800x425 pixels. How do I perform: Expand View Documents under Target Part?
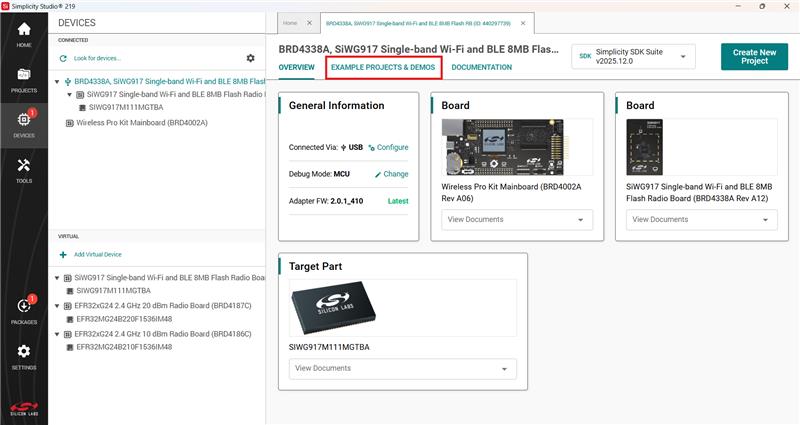pyautogui.click(x=403, y=368)
